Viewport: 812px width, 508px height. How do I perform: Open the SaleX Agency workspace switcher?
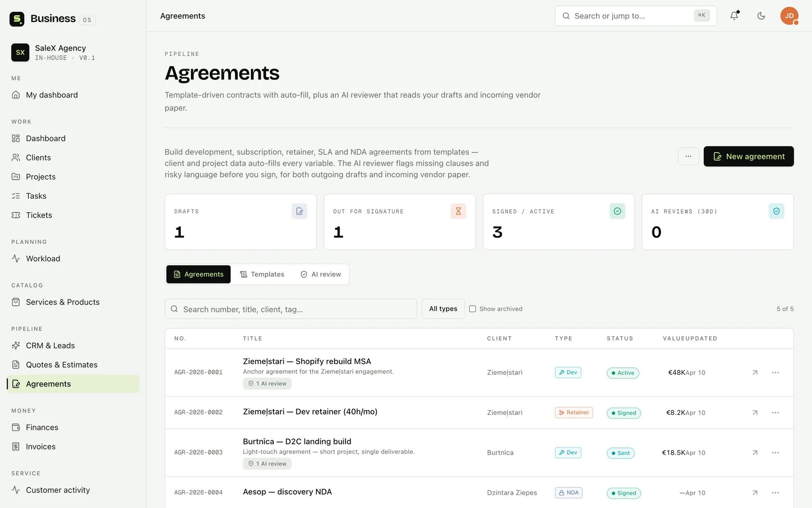click(x=73, y=52)
